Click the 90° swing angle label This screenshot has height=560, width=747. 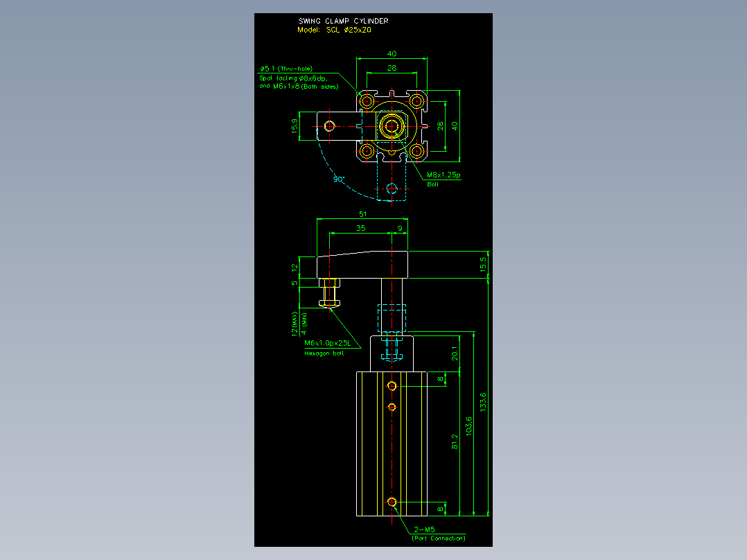tap(338, 180)
